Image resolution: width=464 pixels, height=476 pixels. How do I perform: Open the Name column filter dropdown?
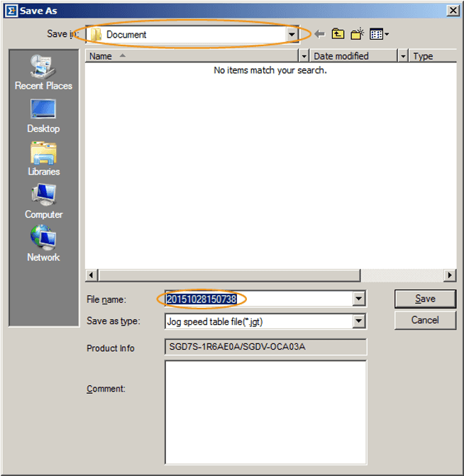pos(304,56)
